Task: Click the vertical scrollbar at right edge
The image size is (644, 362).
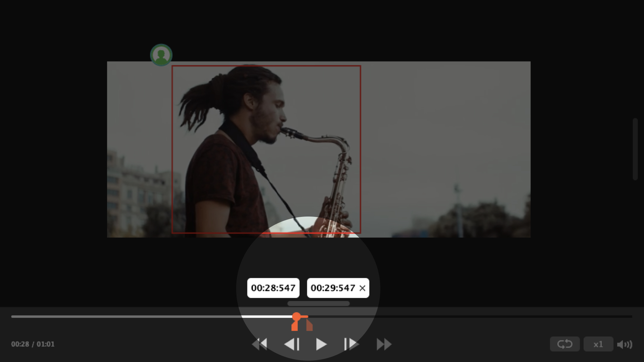Action: [635, 149]
